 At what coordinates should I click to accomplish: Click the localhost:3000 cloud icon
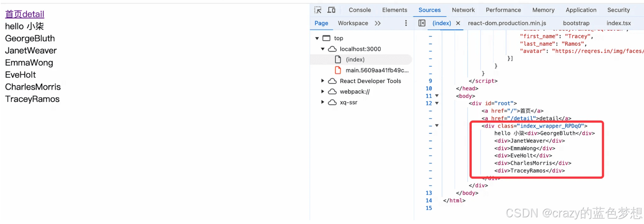[332, 49]
